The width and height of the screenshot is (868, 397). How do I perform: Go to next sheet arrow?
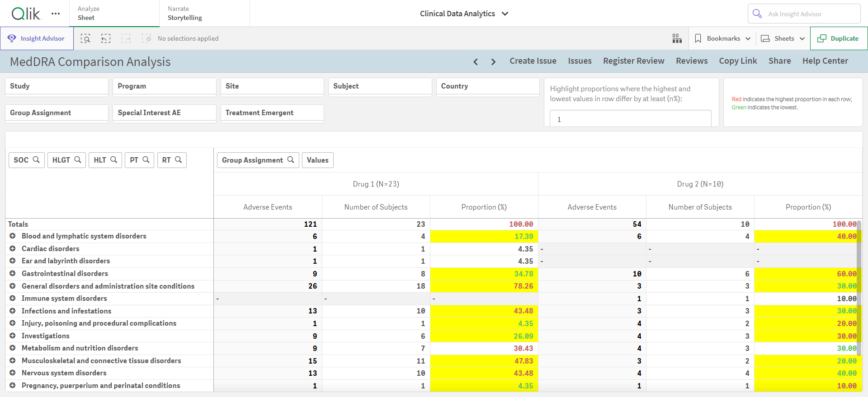point(493,61)
